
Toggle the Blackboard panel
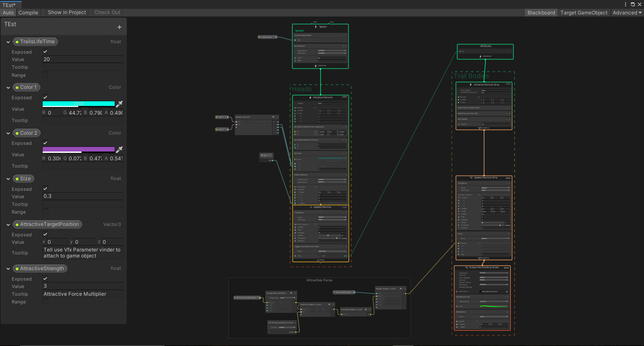(541, 13)
